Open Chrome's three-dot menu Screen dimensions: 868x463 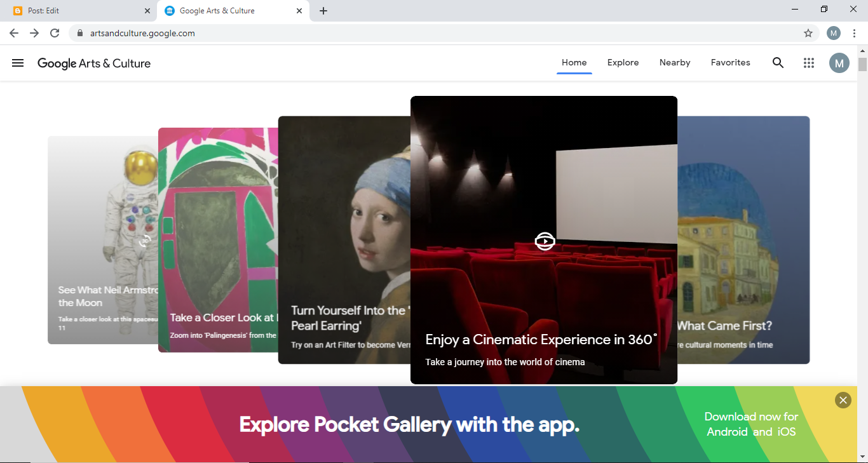854,33
